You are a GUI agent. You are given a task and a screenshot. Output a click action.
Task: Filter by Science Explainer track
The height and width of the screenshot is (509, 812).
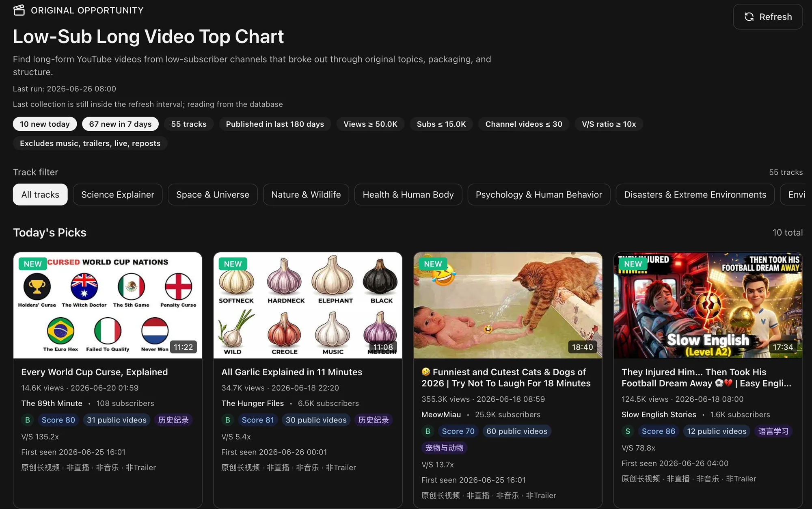118,195
